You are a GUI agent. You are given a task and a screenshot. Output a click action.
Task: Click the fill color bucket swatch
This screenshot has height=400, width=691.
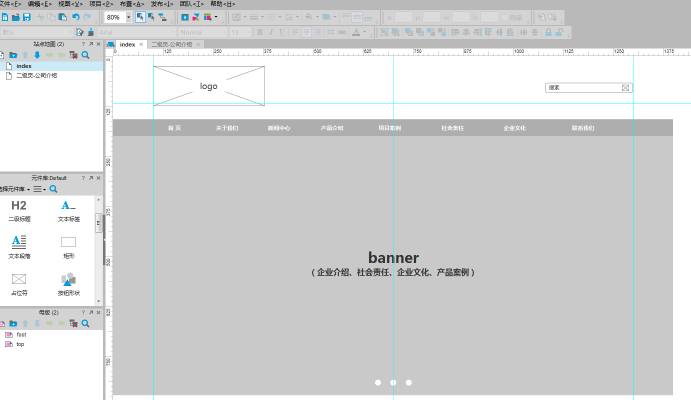coord(308,17)
